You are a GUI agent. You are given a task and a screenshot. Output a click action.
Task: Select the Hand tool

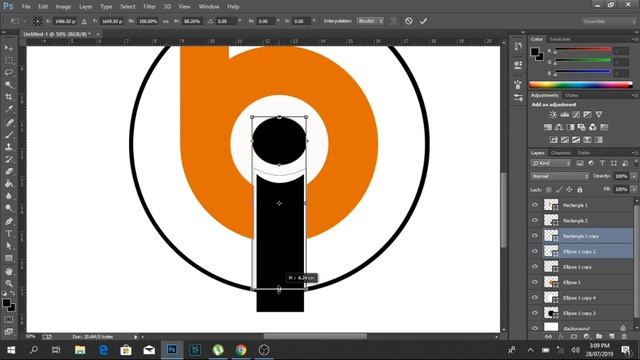click(x=9, y=271)
